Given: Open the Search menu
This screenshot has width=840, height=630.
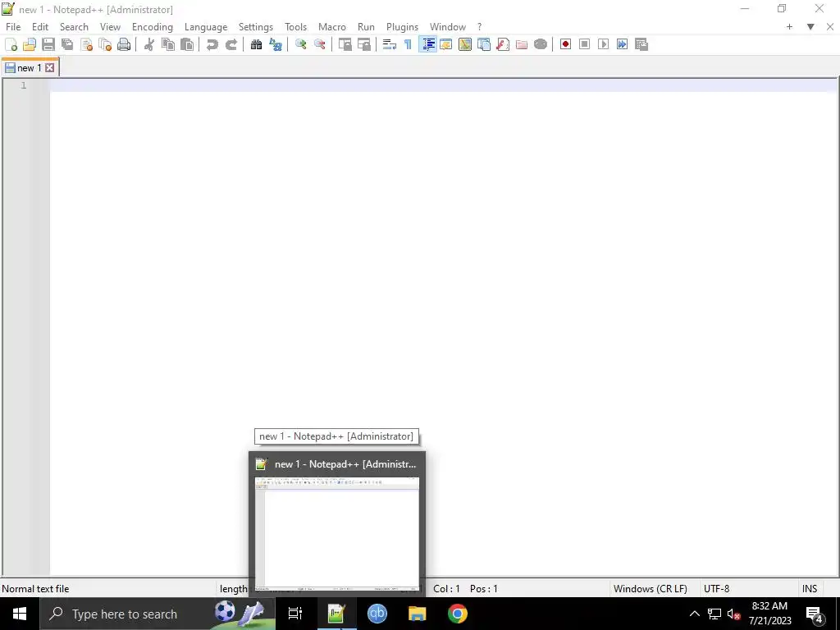Looking at the screenshot, I should click(x=74, y=27).
